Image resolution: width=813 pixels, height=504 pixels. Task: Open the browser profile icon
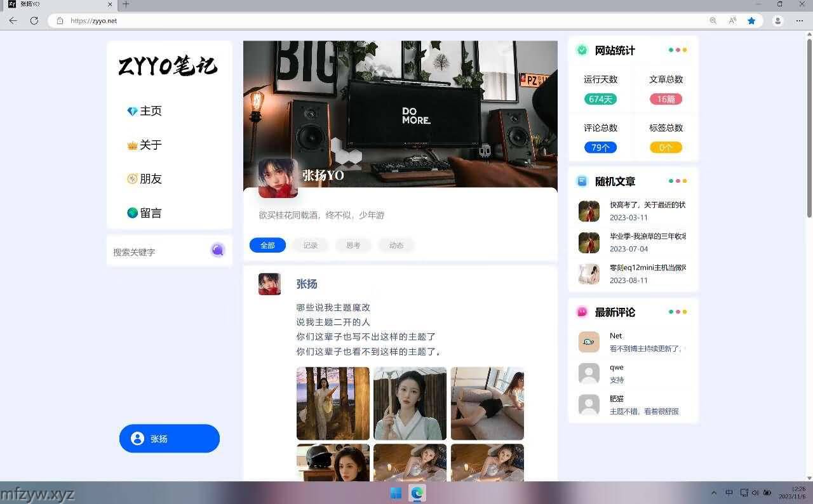777,21
